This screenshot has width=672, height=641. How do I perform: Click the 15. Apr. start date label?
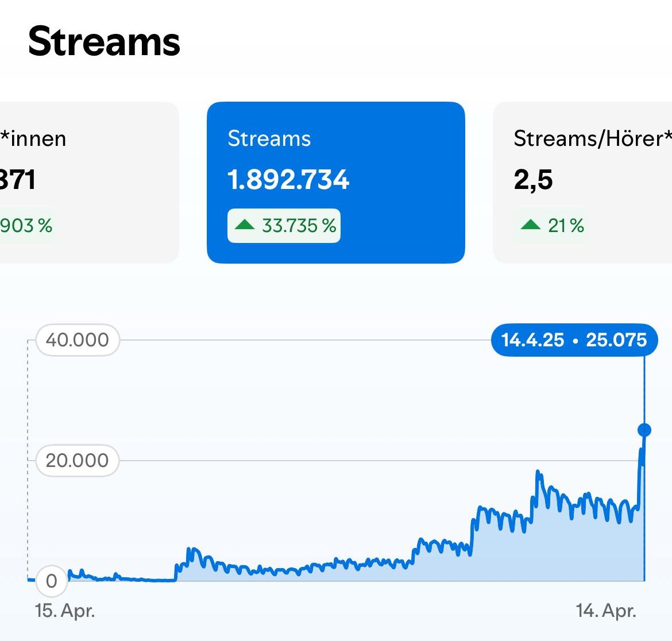[x=65, y=611]
